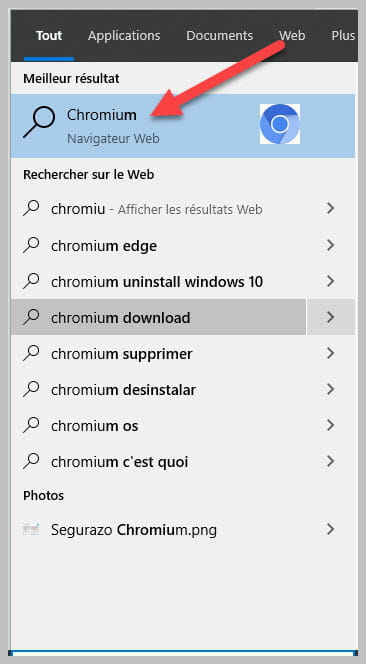
Task: Expand the chromiu web results chevron
Action: (331, 208)
